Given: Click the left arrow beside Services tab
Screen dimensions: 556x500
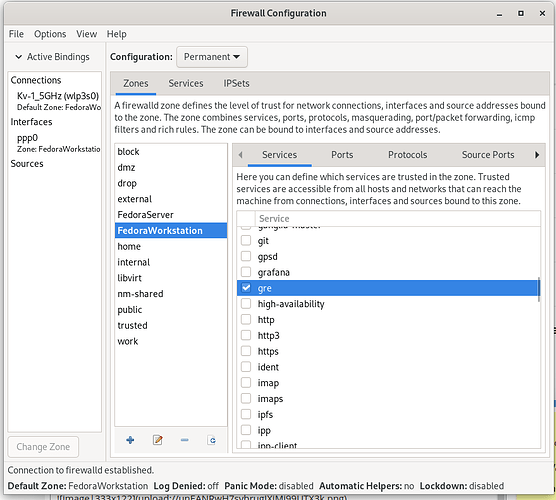Looking at the screenshot, I should coord(240,155).
